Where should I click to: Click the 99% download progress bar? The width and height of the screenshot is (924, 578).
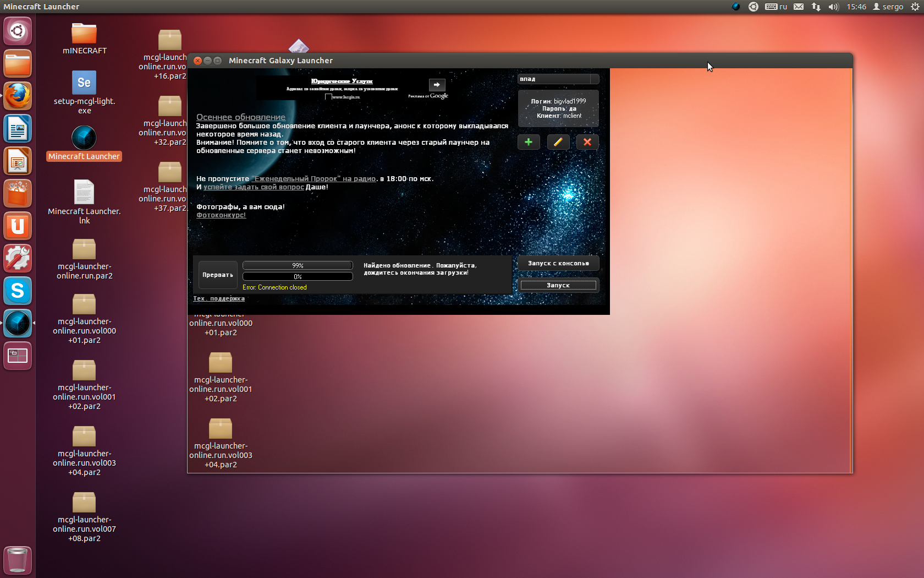coord(298,265)
